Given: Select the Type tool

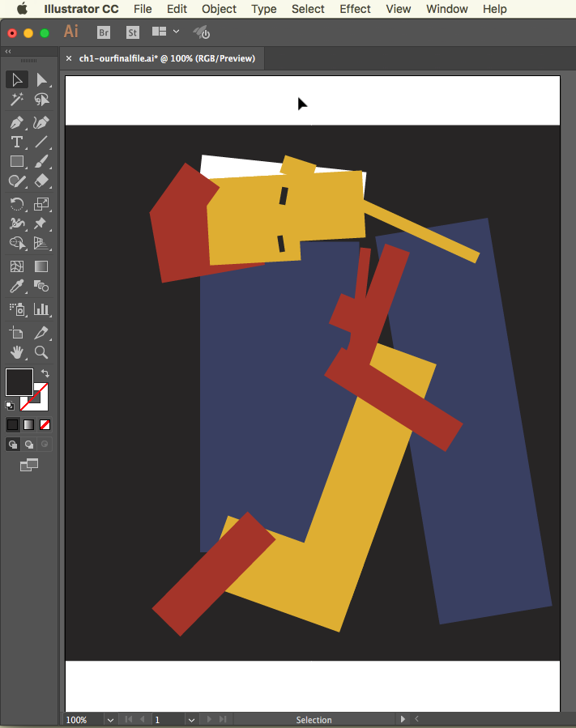Looking at the screenshot, I should coord(16,142).
